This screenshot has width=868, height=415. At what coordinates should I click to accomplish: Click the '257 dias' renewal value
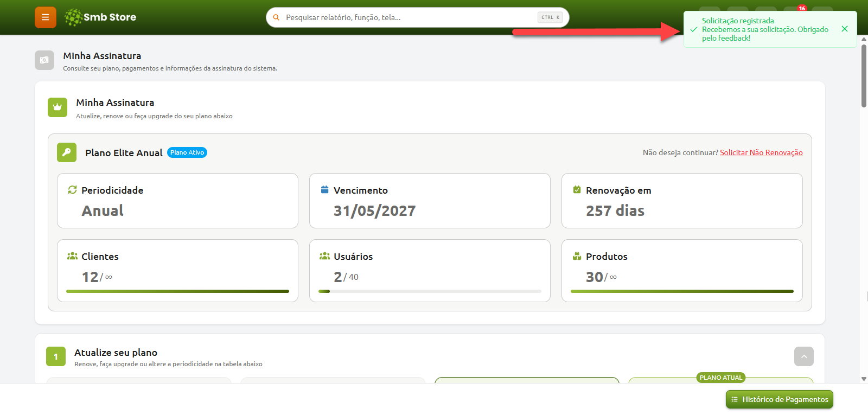pyautogui.click(x=615, y=210)
